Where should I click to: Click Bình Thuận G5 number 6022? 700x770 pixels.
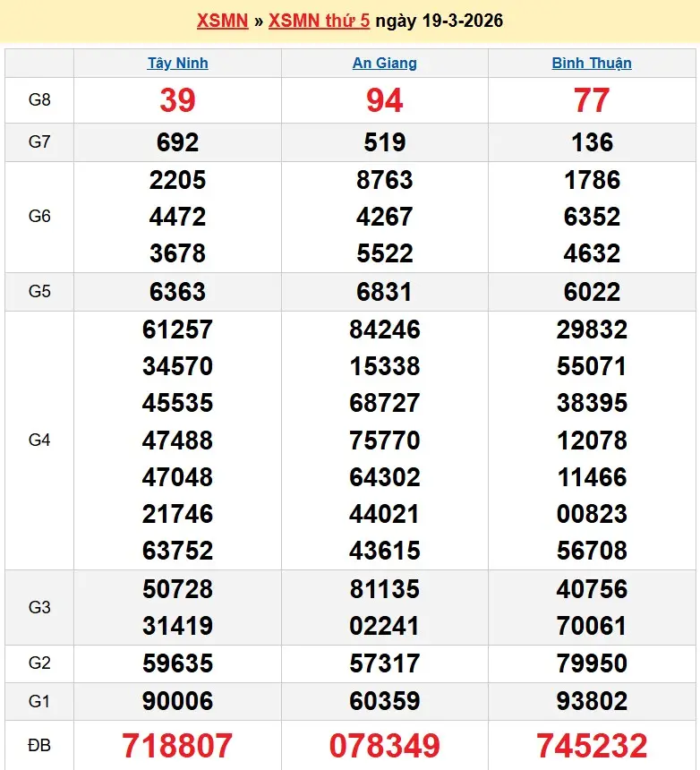[592, 292]
